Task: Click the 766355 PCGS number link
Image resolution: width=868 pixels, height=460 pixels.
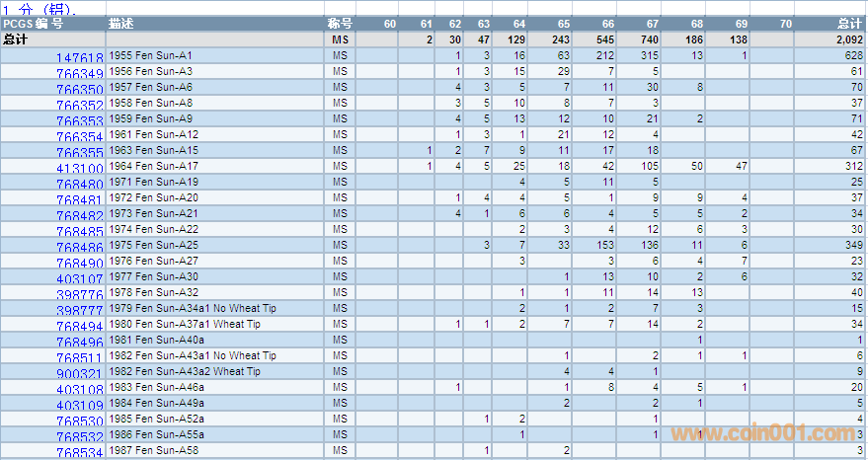Action: coord(79,153)
